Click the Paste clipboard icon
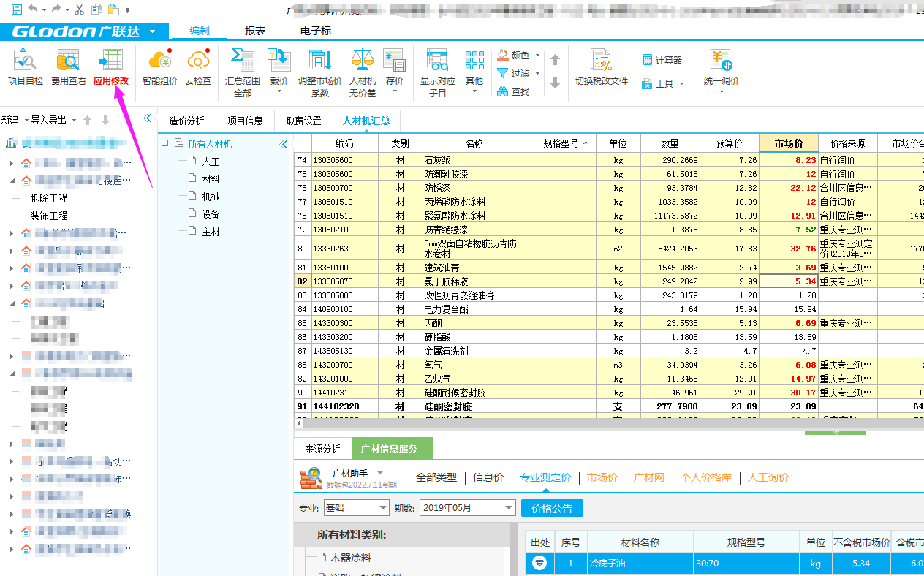This screenshot has width=924, height=576. (113, 10)
